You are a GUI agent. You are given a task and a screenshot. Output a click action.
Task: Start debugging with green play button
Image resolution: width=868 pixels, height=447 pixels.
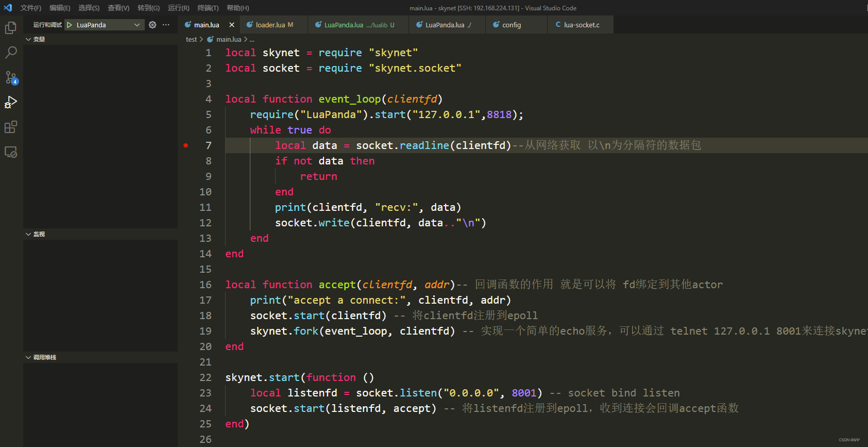coord(70,25)
